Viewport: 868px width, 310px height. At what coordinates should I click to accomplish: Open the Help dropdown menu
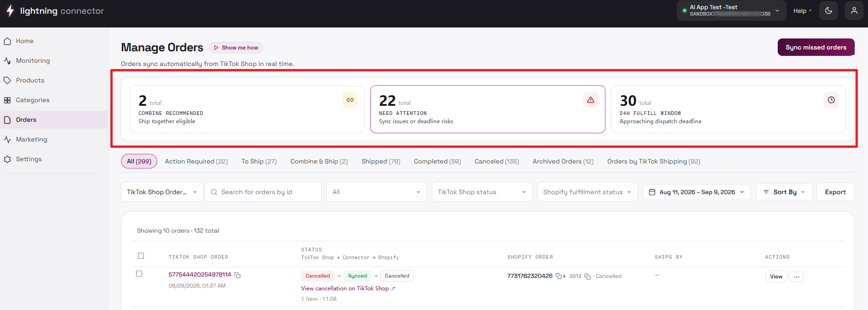[x=802, y=11]
